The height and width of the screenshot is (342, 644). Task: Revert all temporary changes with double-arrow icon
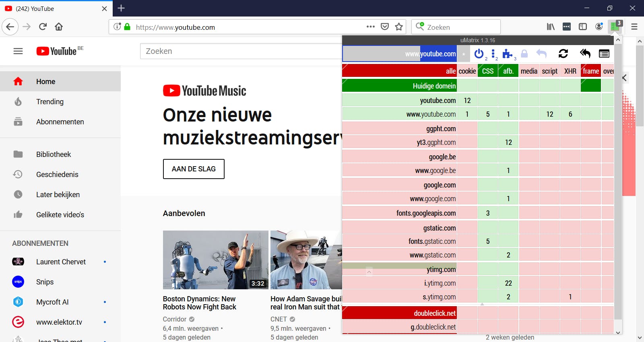point(585,54)
